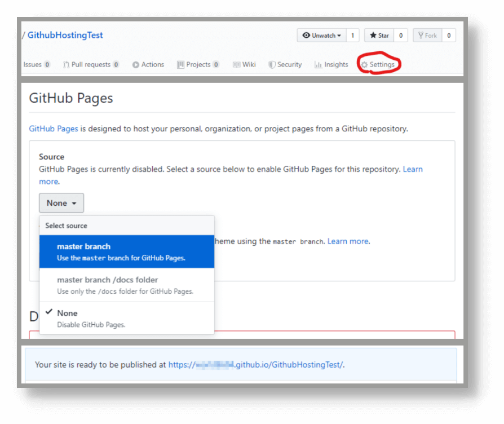This screenshot has width=504, height=424.
Task: Click the Settings gear icon
Action: (364, 65)
